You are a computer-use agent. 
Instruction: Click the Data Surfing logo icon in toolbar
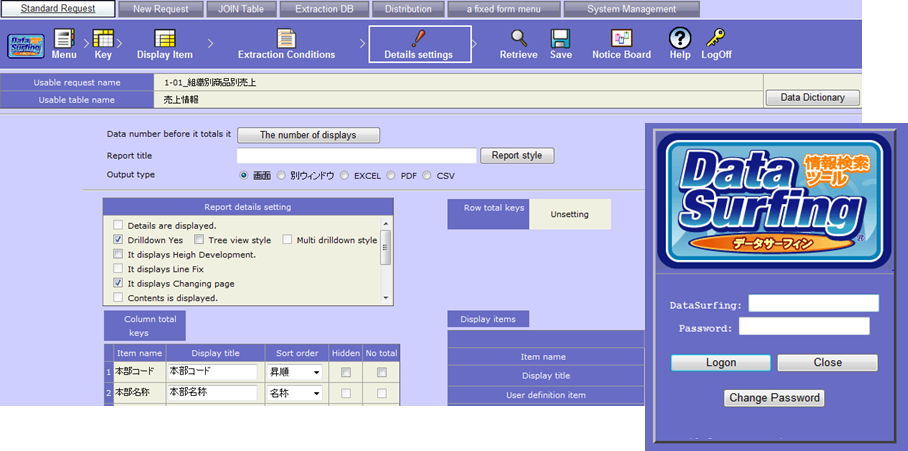[x=25, y=47]
